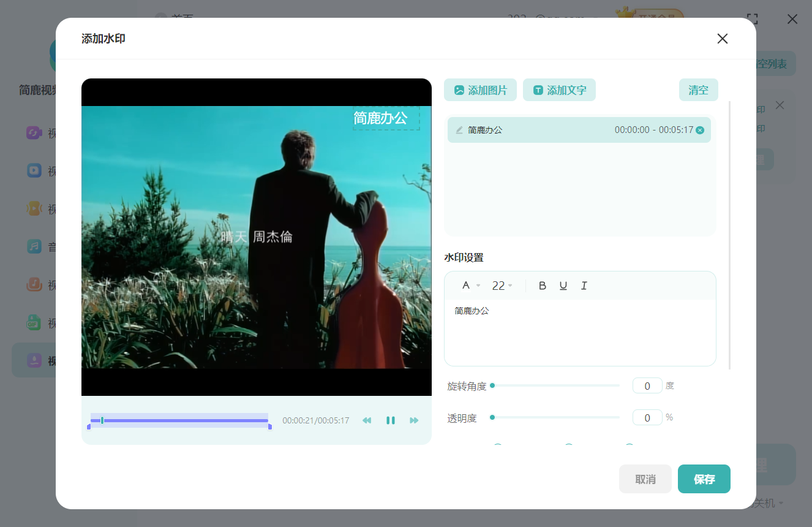Viewport: 812px width, 527px height.
Task: Click the 添加图片 add image button
Action: (480, 89)
